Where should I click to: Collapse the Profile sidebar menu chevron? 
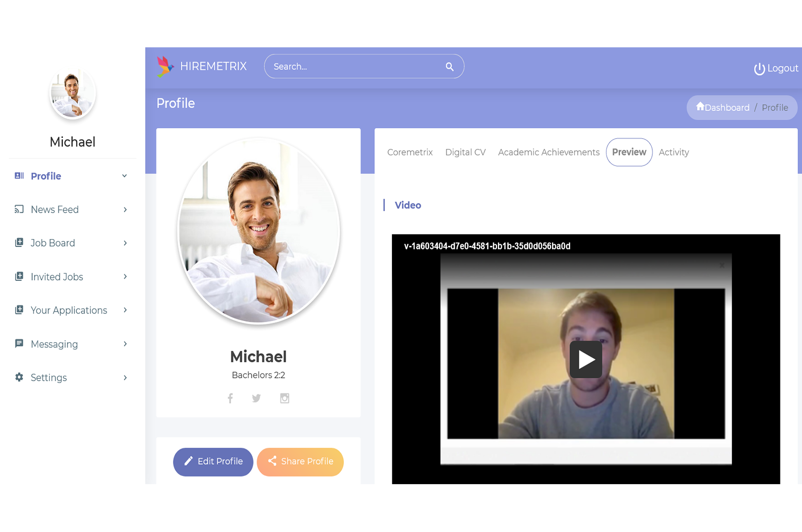(124, 176)
